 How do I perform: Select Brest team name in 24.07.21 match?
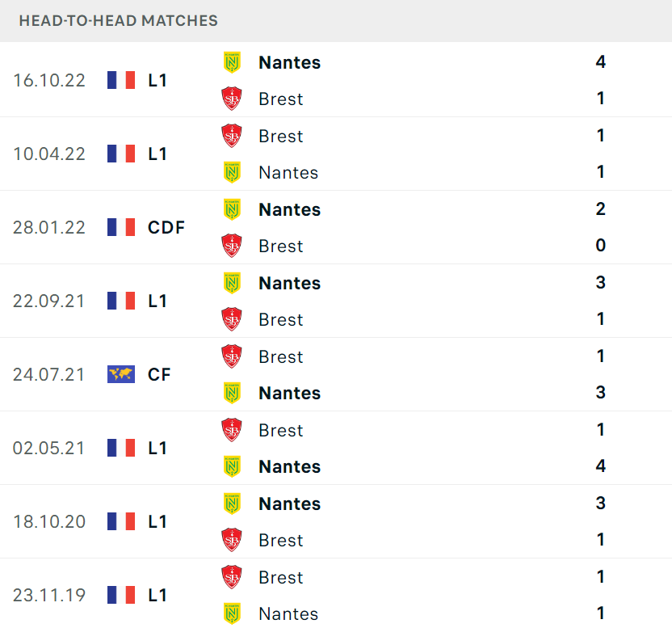coord(281,357)
